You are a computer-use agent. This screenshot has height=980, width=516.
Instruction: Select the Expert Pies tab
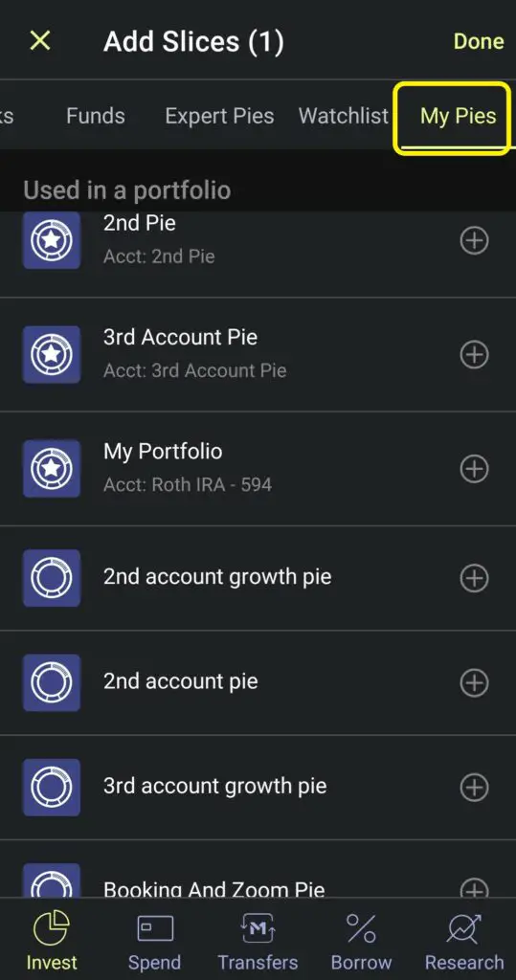point(219,116)
